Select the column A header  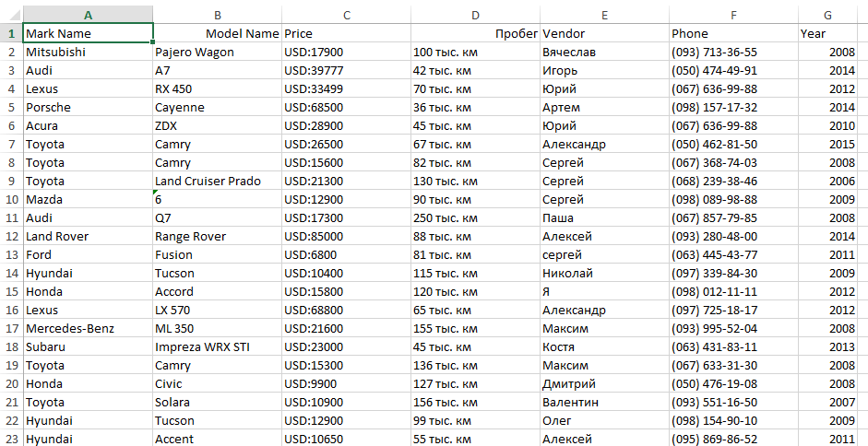click(x=88, y=15)
